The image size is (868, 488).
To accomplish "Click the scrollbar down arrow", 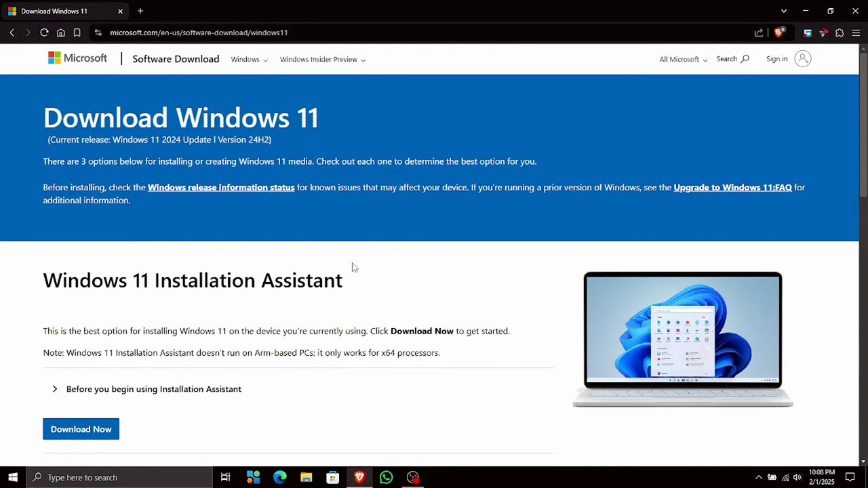I will click(x=863, y=462).
